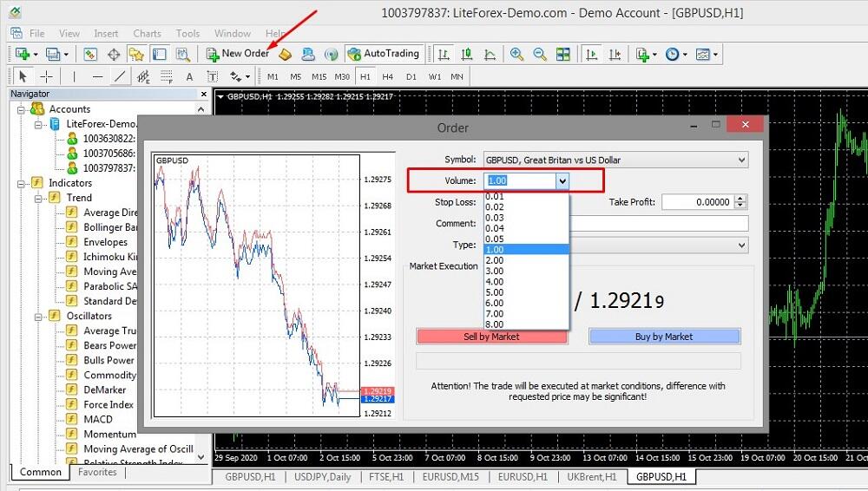Open the Charts menu
Image resolution: width=868 pixels, height=491 pixels.
point(148,34)
